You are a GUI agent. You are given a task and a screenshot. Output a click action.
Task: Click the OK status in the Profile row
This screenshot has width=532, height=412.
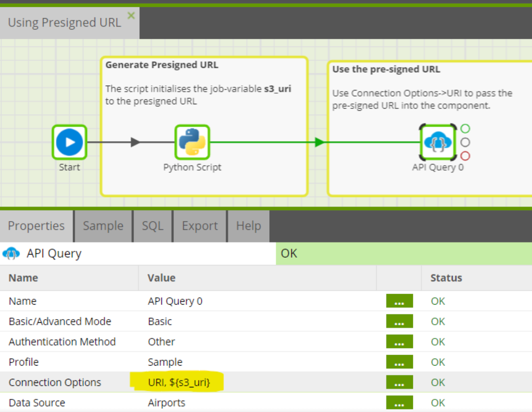click(438, 362)
